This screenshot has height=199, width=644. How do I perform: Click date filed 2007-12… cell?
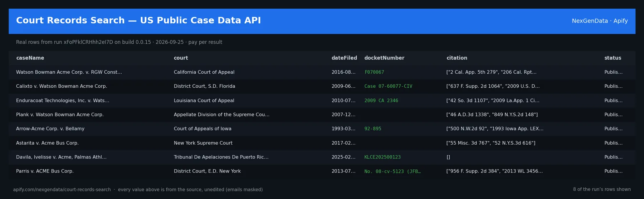coord(343,115)
